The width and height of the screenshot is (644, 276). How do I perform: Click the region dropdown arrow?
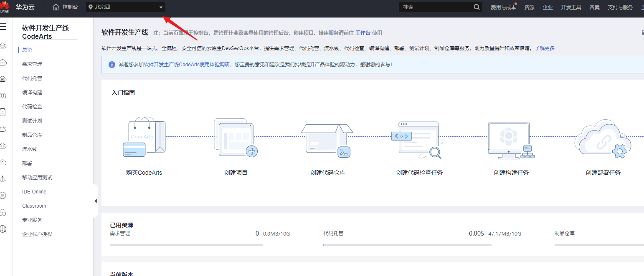click(161, 8)
